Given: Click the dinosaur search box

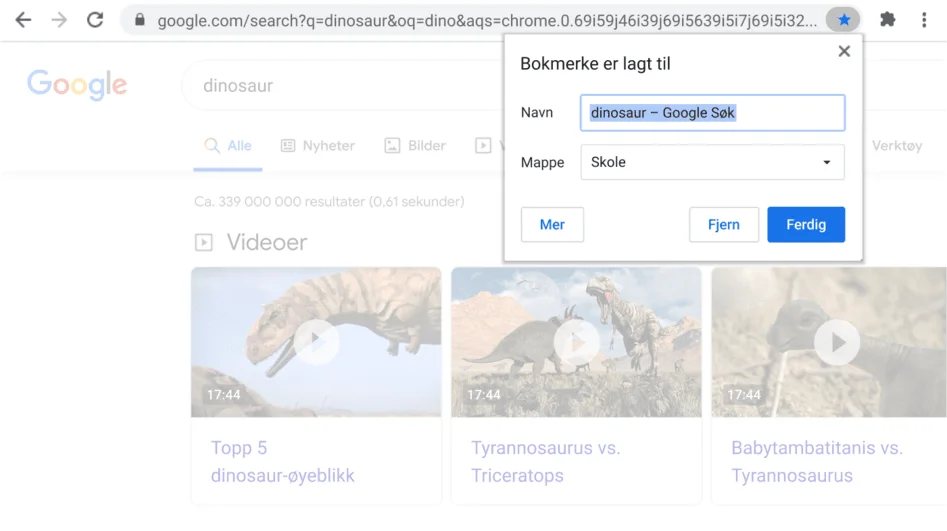Looking at the screenshot, I should (344, 86).
